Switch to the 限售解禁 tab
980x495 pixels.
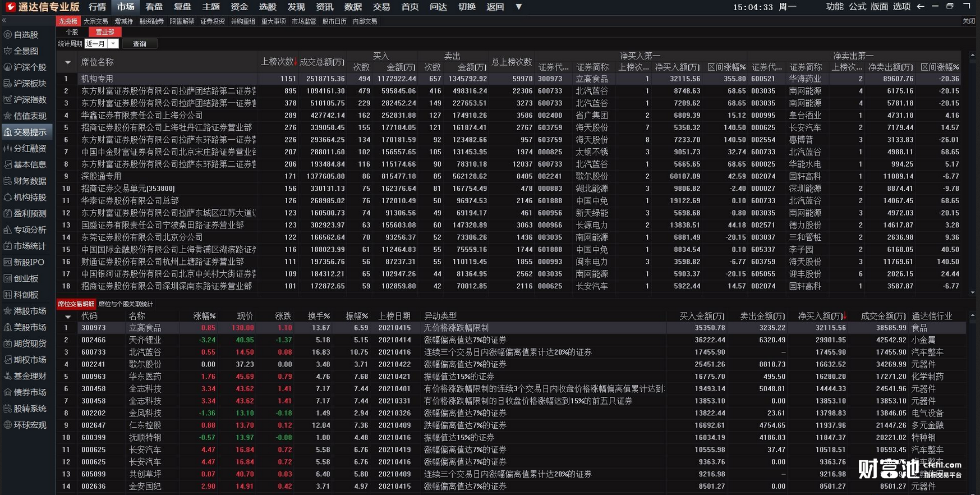pyautogui.click(x=182, y=21)
